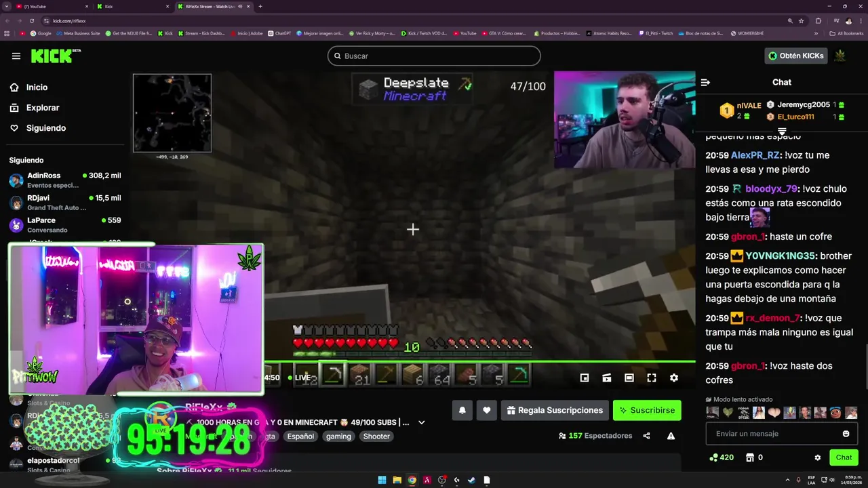Screen dimensions: 868x488
Task: Switch to the Kick browser tab
Action: pyautogui.click(x=132, y=6)
